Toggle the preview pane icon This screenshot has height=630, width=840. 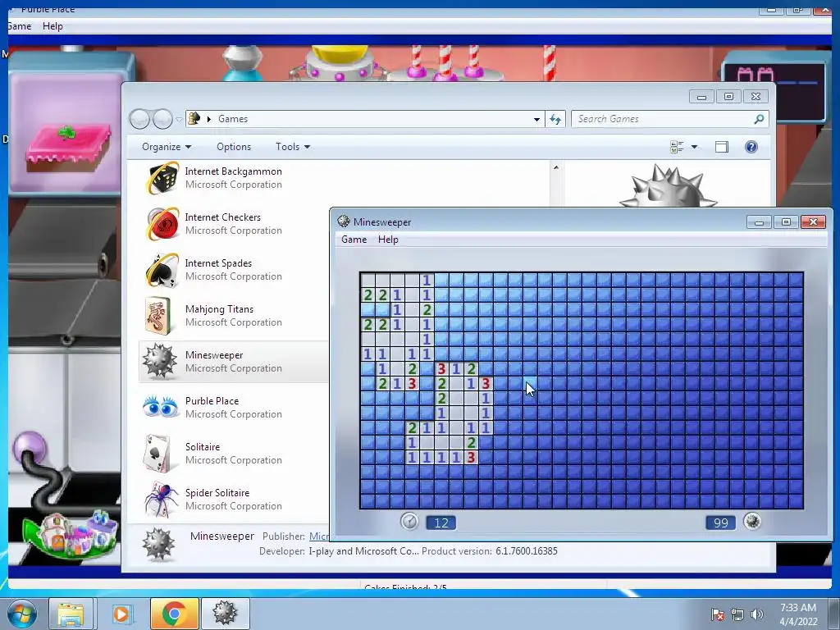[x=722, y=147]
